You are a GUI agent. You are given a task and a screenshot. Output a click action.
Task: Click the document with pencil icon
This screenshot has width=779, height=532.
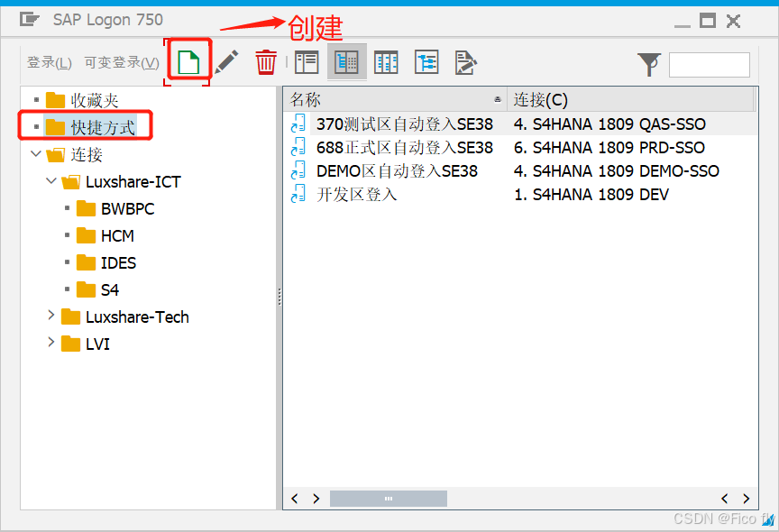(466, 62)
